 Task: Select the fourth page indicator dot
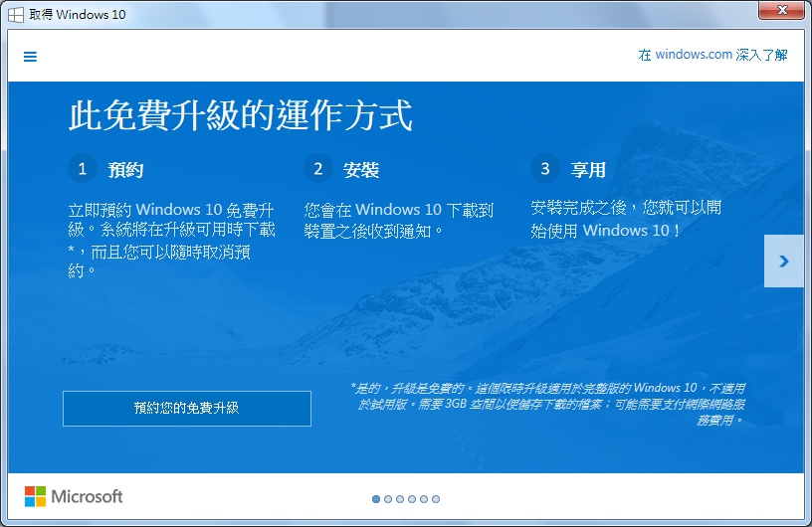[412, 499]
